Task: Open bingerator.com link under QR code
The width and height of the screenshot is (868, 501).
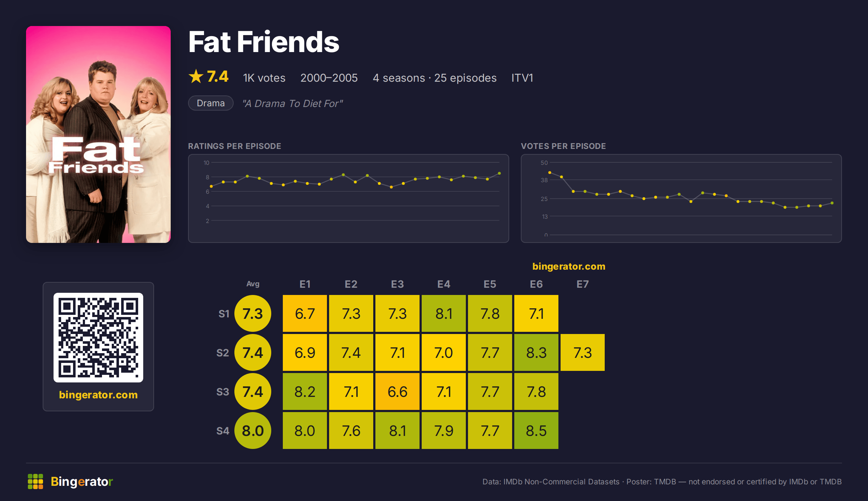Action: pos(98,395)
